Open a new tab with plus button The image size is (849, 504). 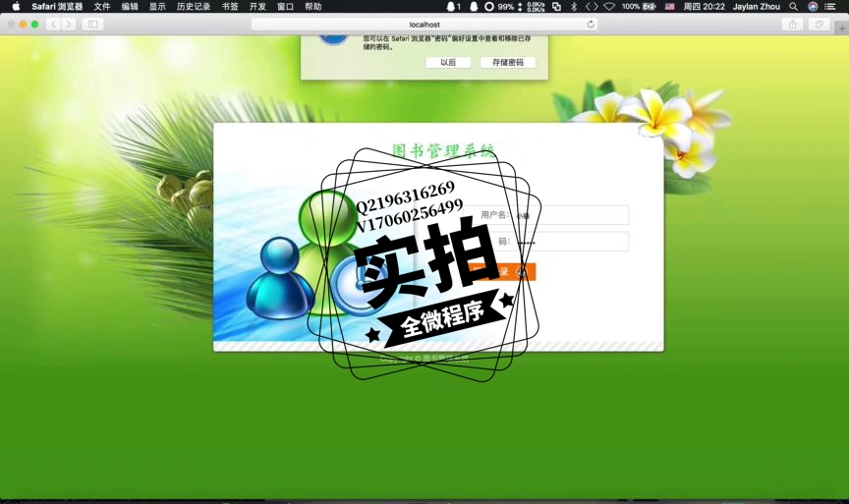click(842, 28)
